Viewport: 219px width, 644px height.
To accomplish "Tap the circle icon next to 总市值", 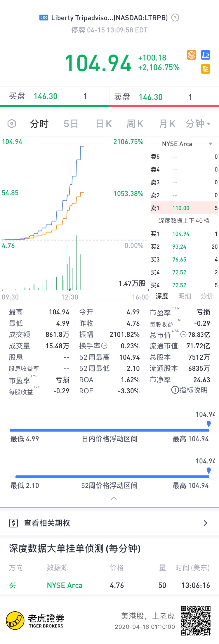I will pos(183,334).
